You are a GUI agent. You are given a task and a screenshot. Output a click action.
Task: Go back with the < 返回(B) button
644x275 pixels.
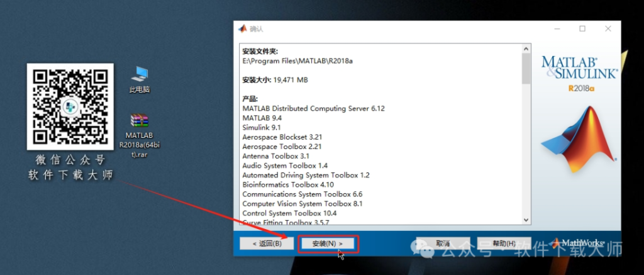coord(267,244)
